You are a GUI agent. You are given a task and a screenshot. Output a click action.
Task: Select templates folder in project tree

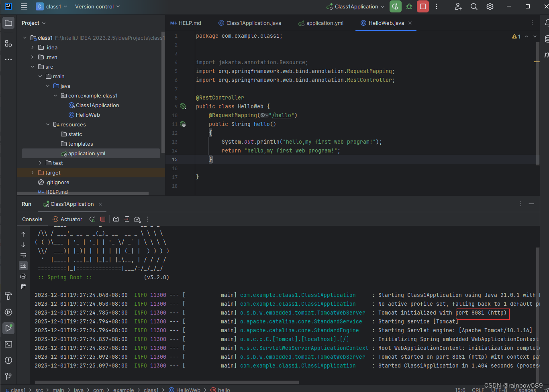pos(80,144)
